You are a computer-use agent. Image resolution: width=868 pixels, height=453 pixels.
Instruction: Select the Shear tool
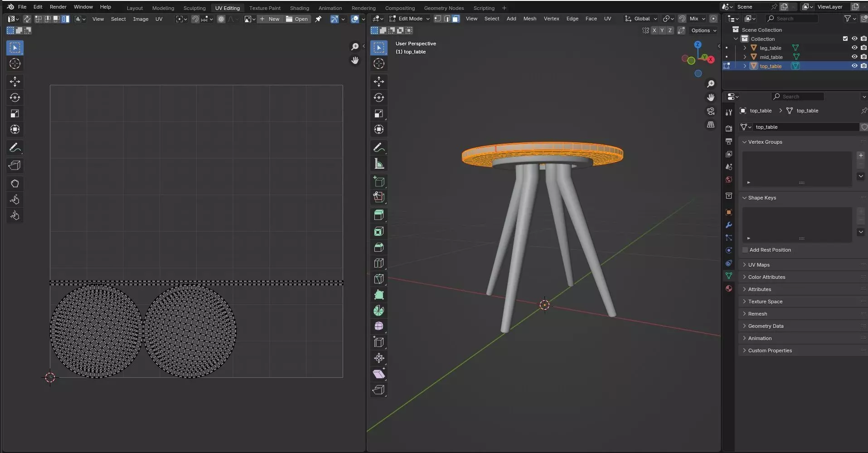pos(379,374)
